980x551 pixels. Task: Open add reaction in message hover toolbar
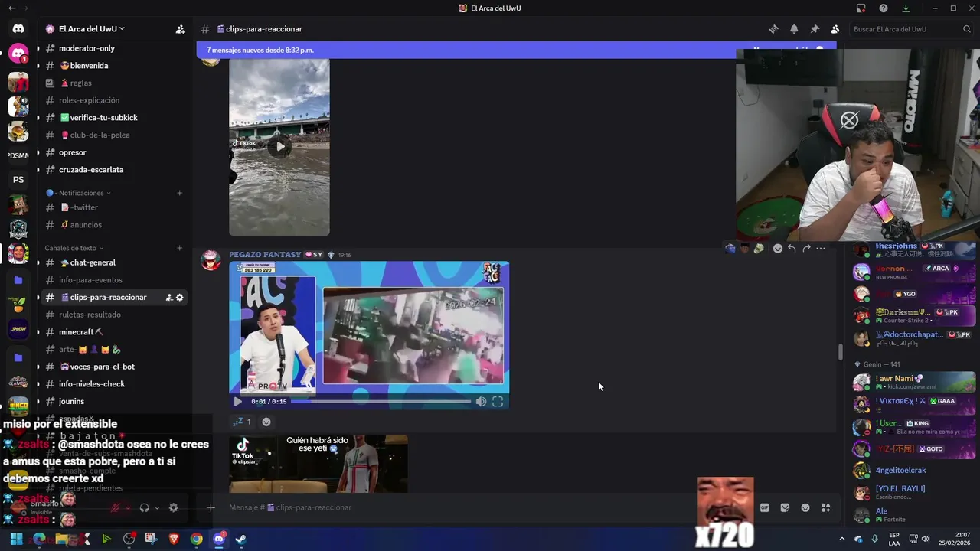click(777, 248)
